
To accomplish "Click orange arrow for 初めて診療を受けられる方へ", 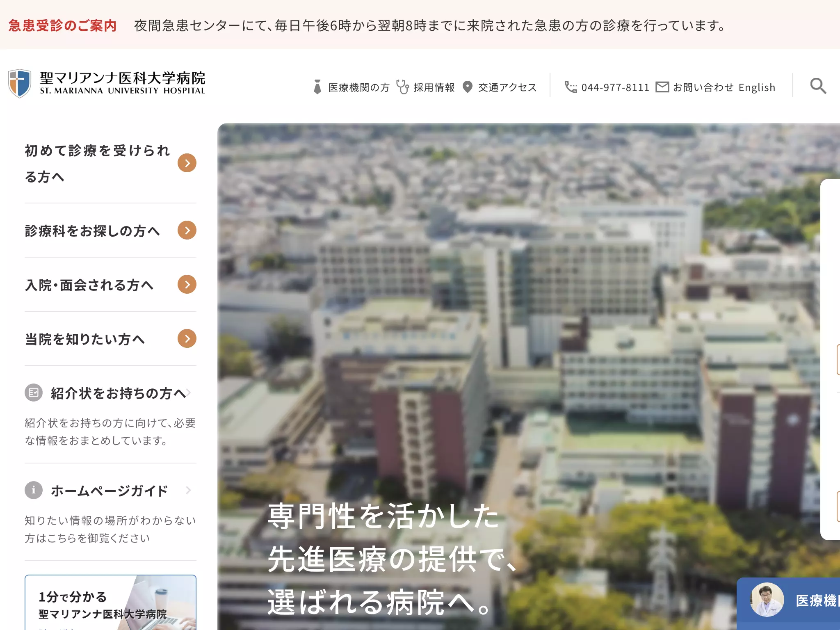I will pos(187,163).
